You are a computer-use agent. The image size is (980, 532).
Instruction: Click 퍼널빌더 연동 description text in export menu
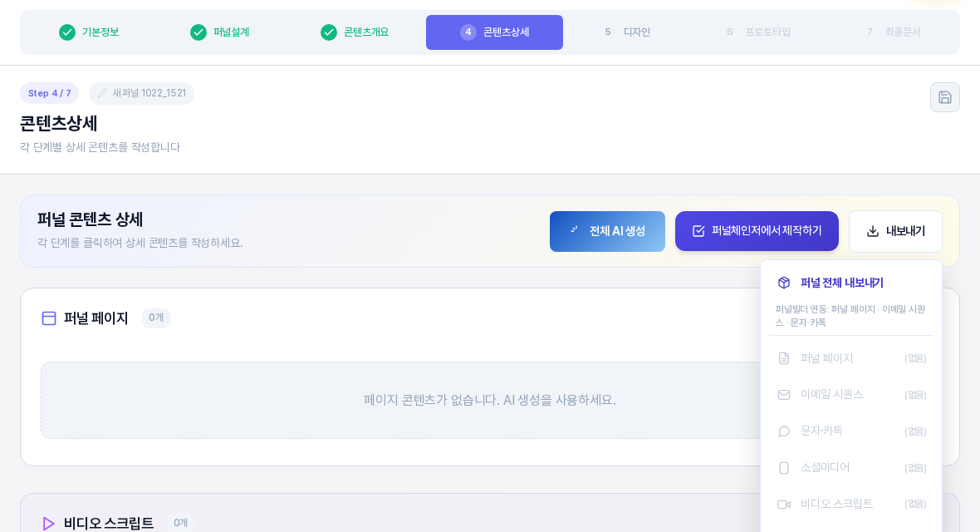(850, 315)
